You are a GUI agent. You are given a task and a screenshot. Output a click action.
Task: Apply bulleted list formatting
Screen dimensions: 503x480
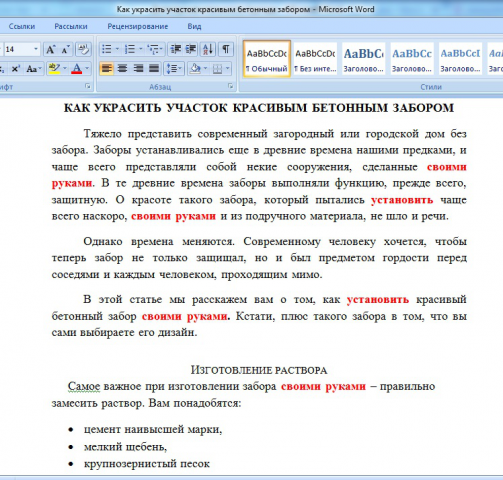point(107,50)
